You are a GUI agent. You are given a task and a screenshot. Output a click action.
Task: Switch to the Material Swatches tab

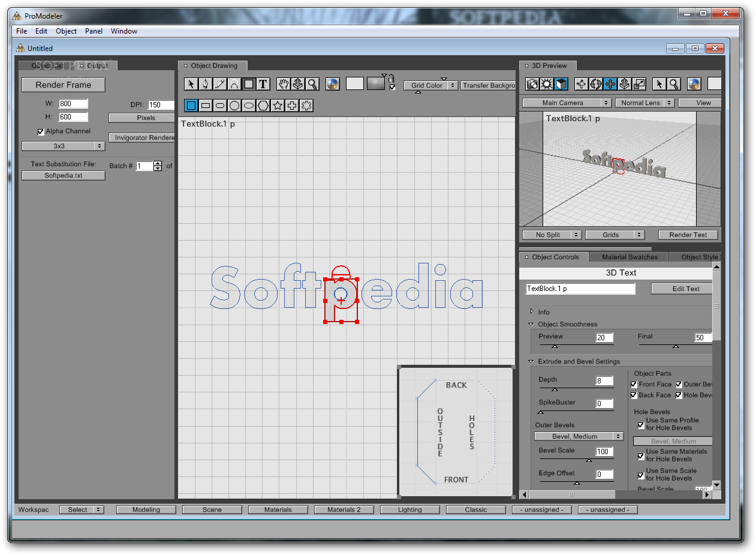click(x=630, y=257)
